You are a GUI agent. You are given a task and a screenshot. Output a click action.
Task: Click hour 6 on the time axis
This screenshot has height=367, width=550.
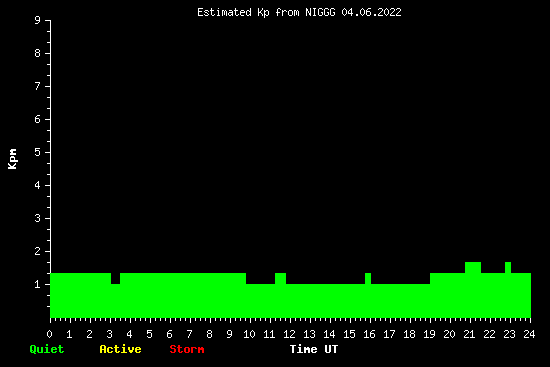coord(169,334)
